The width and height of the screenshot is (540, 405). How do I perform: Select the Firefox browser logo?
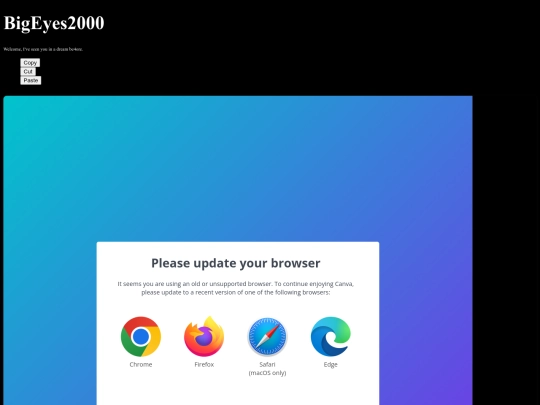point(204,336)
